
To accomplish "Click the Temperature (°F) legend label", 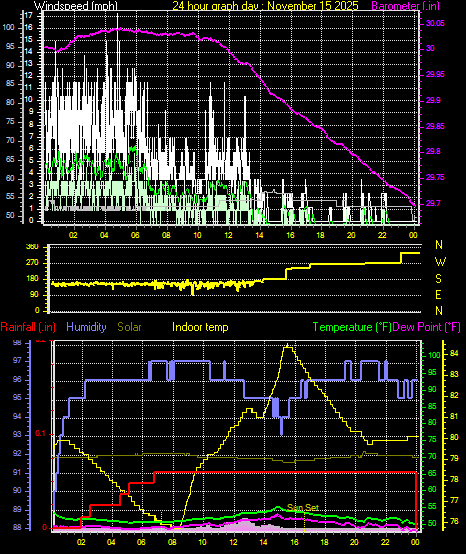I will tap(352, 327).
